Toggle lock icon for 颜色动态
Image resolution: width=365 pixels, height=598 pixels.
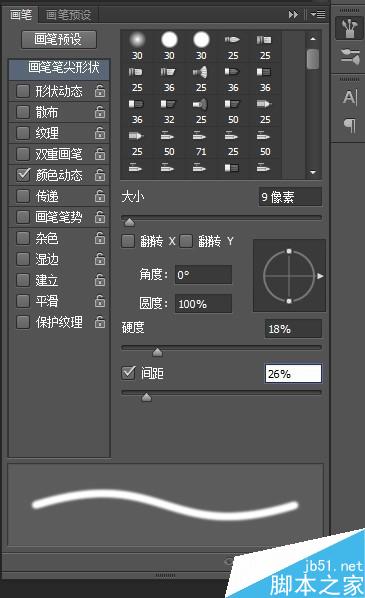coord(100,175)
